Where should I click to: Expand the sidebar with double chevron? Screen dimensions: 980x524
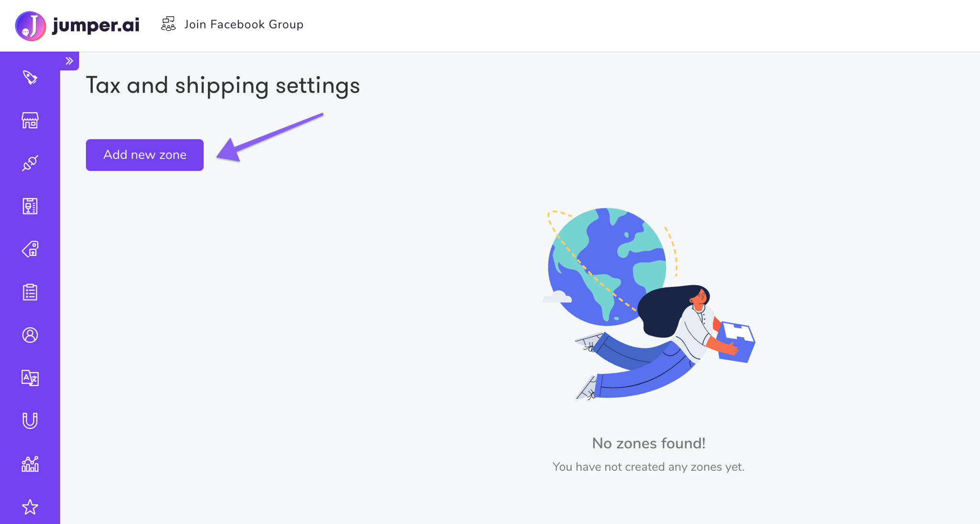tap(69, 61)
